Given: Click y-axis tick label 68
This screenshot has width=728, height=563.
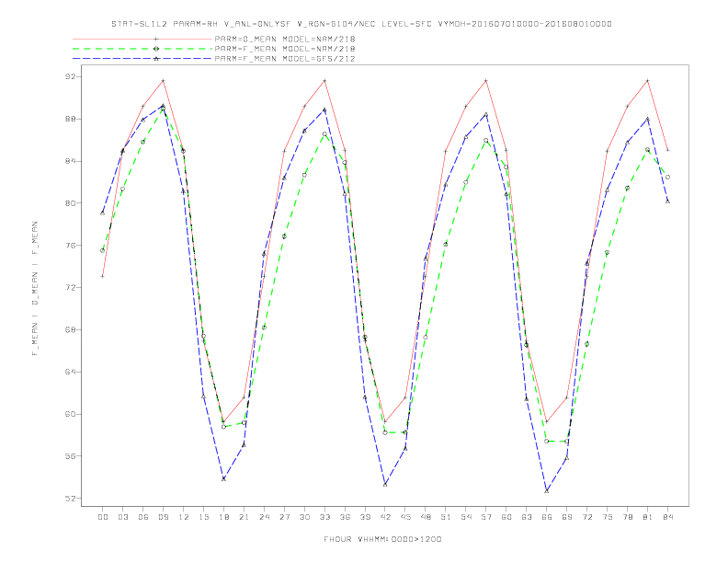Looking at the screenshot, I should [70, 330].
